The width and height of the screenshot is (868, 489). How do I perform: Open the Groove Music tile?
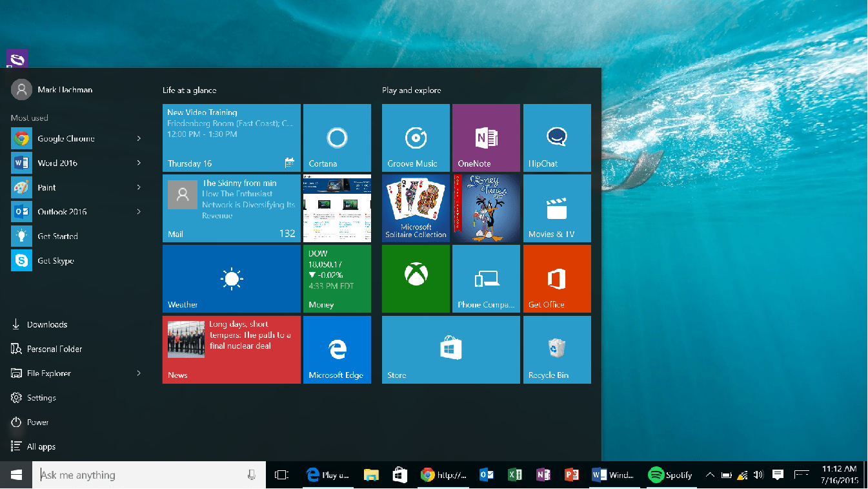coord(415,138)
